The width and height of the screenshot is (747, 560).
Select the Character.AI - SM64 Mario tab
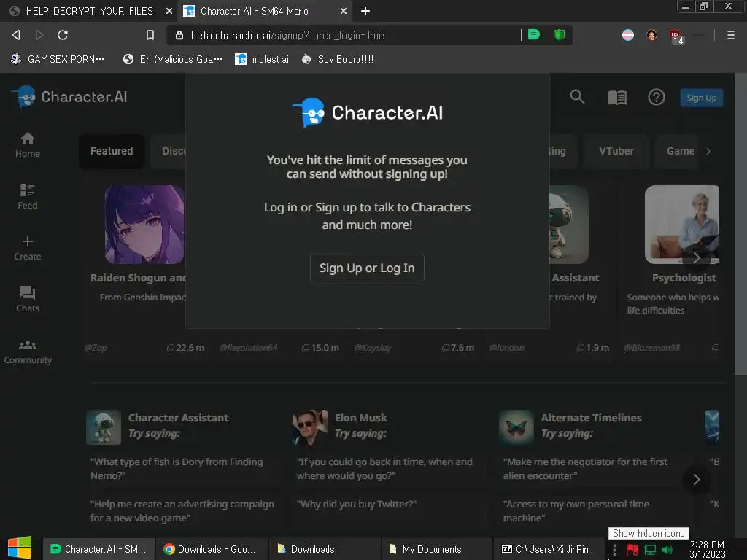[x=264, y=11]
